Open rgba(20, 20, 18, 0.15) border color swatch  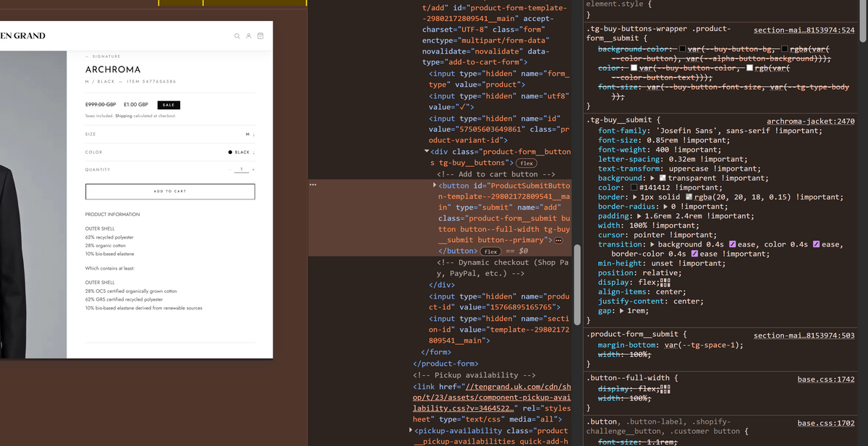[689, 197]
